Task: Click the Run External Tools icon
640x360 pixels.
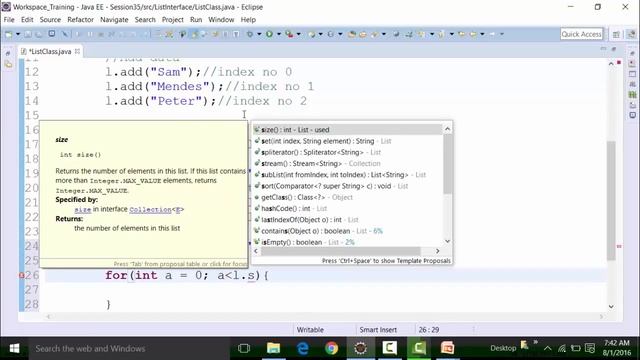Action: pos(289,34)
